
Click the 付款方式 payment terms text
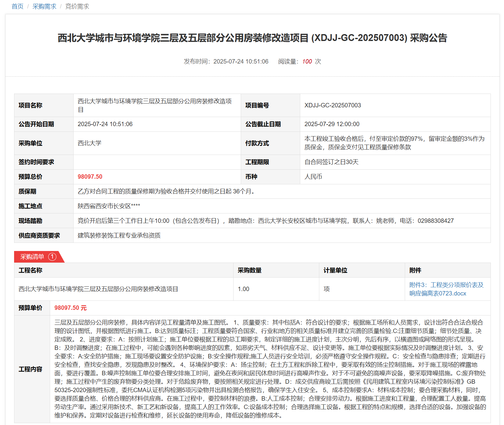point(394,143)
